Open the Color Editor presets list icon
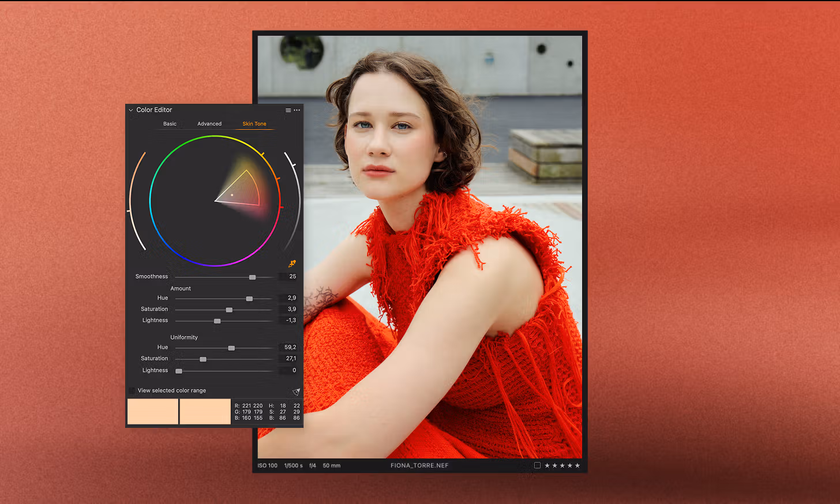 click(x=288, y=110)
